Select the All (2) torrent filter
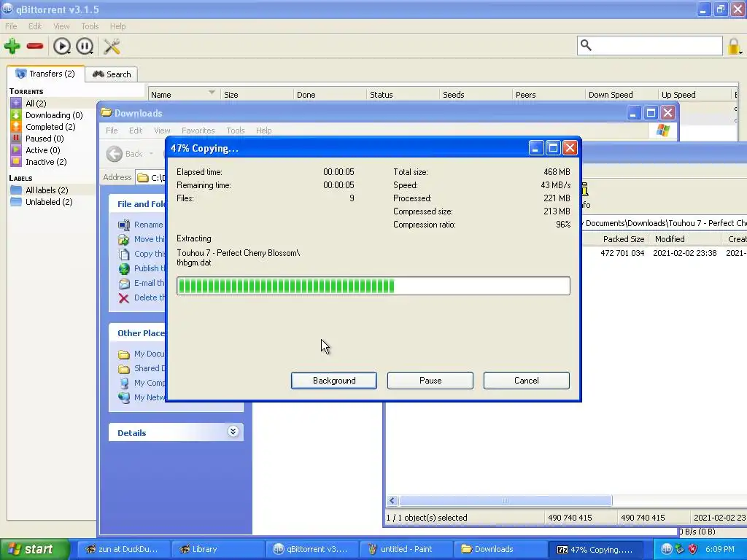Image resolution: width=747 pixels, height=560 pixels. pos(36,104)
